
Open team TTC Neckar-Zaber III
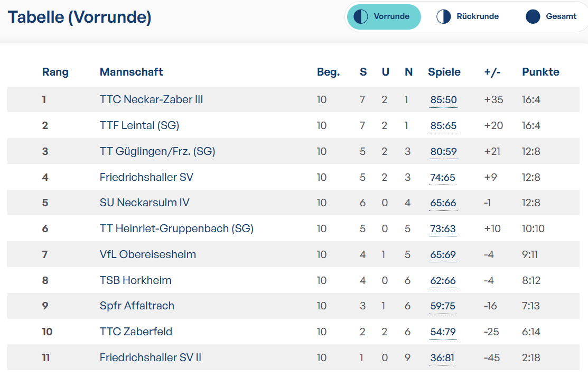click(x=151, y=99)
